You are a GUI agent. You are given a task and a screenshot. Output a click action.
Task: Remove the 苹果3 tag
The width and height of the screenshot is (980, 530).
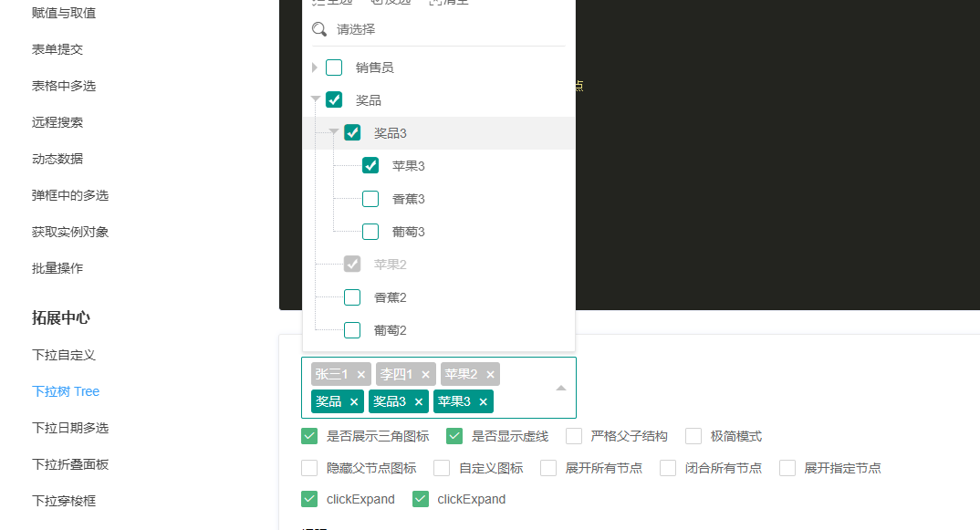484,400
